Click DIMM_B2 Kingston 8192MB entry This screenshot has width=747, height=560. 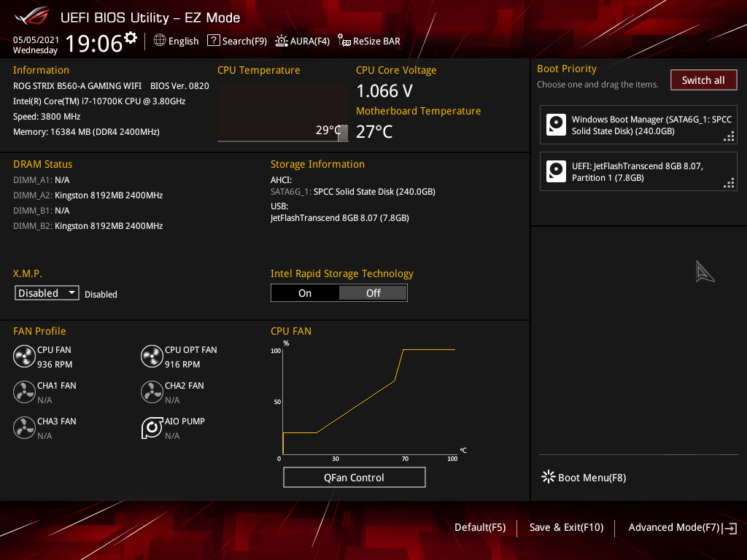tap(88, 226)
